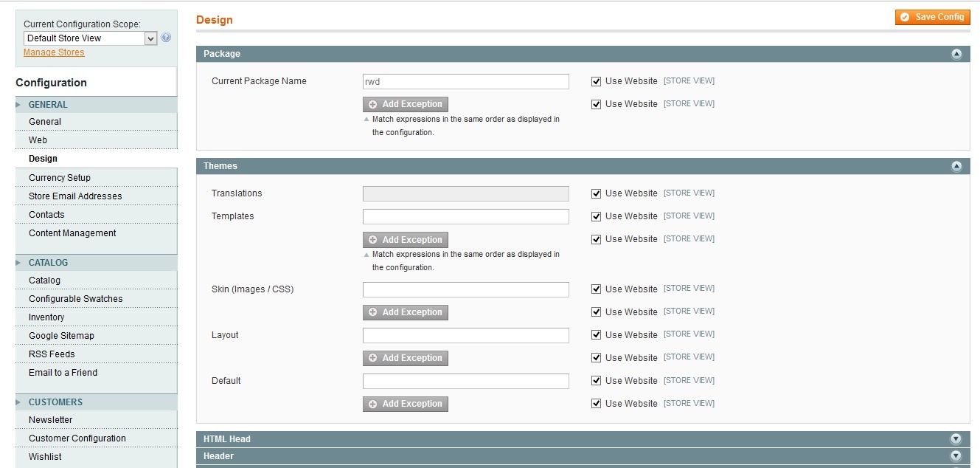Open General configuration tab

tap(96, 122)
